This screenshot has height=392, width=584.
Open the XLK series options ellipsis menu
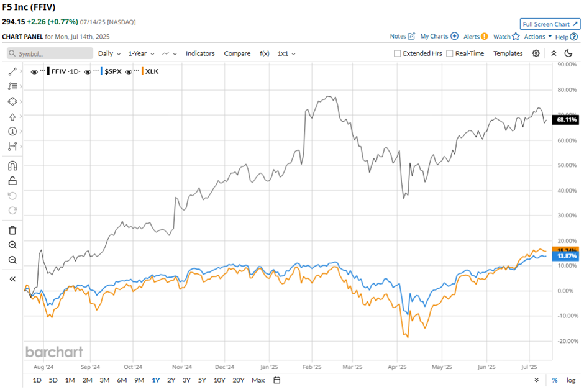[x=137, y=71]
